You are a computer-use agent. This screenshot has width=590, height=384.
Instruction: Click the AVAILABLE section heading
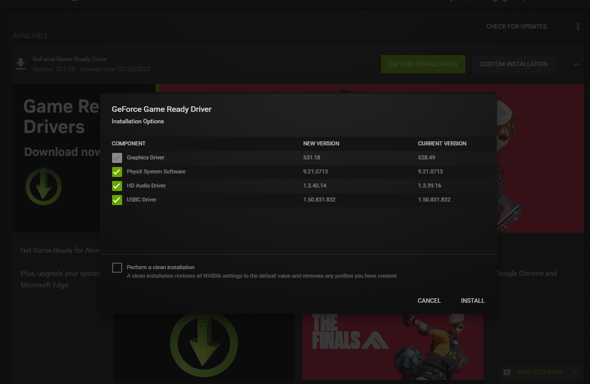(x=30, y=36)
